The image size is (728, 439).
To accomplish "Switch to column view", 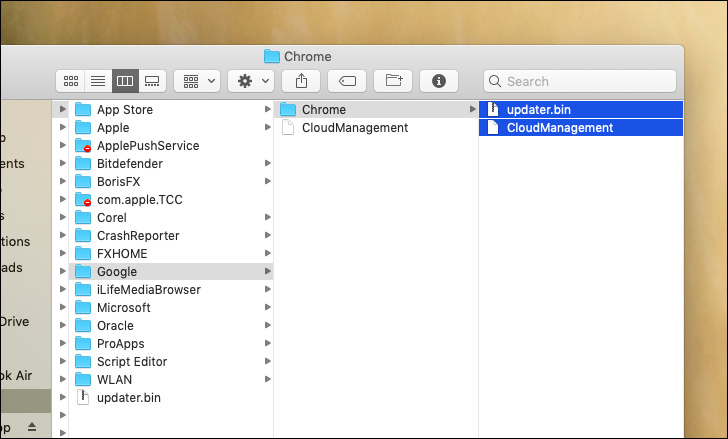I will [x=125, y=82].
